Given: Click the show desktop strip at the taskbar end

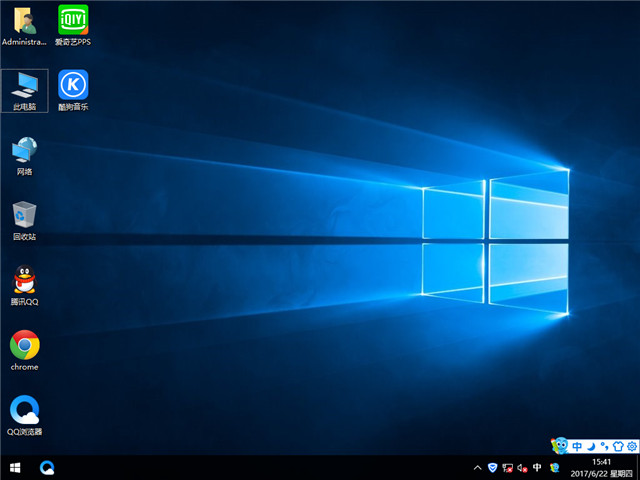Looking at the screenshot, I should [638, 468].
